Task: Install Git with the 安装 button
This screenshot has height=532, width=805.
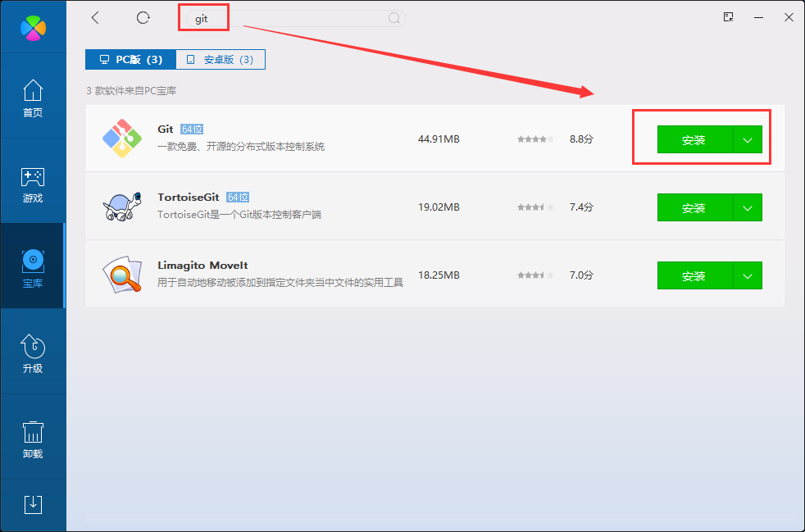Action: click(x=694, y=139)
